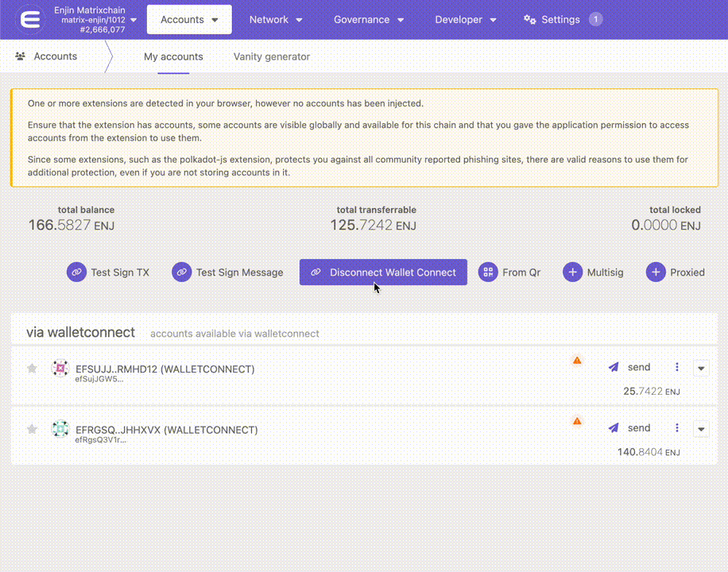Click the Test Sign Message link icon
The width and height of the screenshot is (728, 572).
click(181, 272)
